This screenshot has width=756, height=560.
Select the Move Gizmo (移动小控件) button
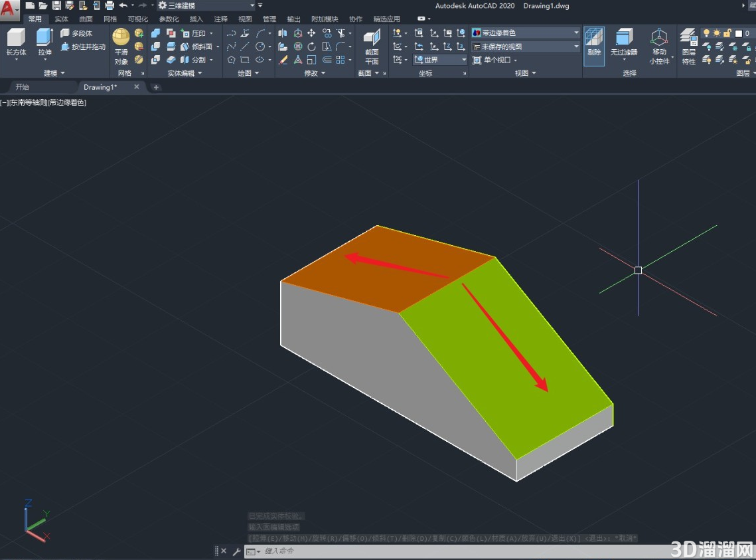pyautogui.click(x=659, y=47)
